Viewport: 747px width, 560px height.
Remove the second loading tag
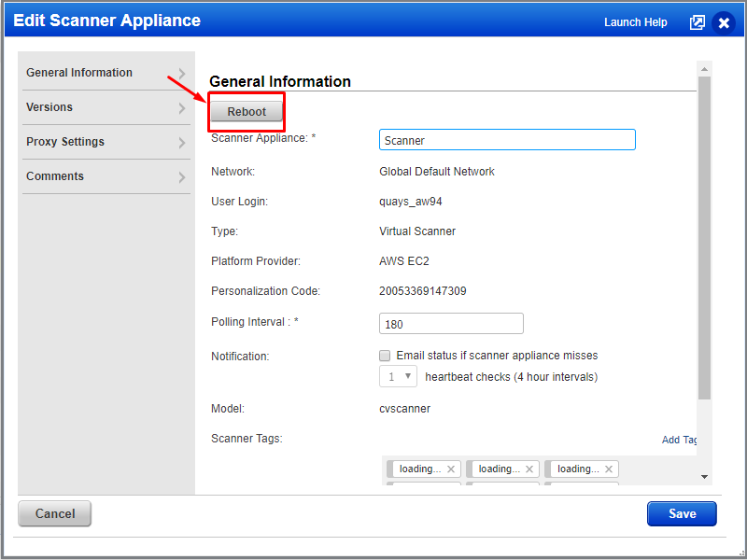pyautogui.click(x=530, y=469)
